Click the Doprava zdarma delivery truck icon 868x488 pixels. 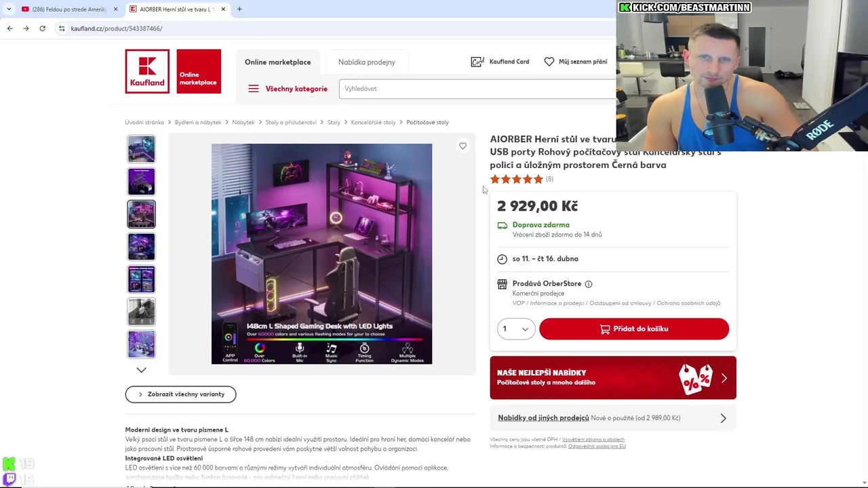502,226
